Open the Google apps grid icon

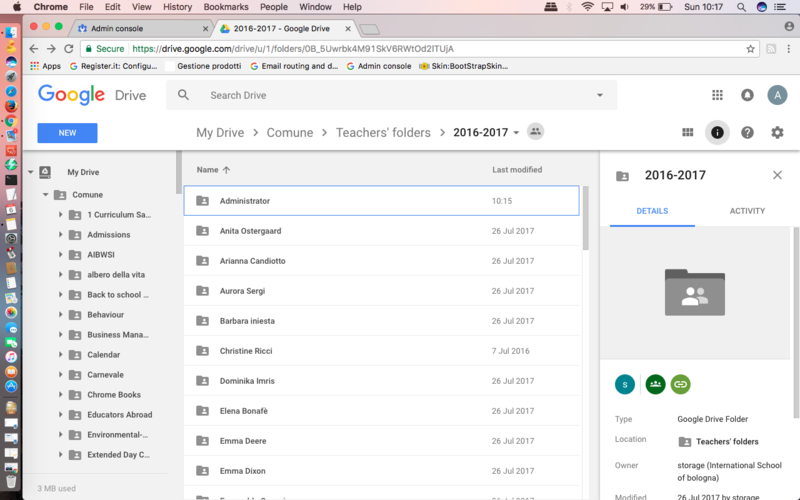[x=717, y=95]
